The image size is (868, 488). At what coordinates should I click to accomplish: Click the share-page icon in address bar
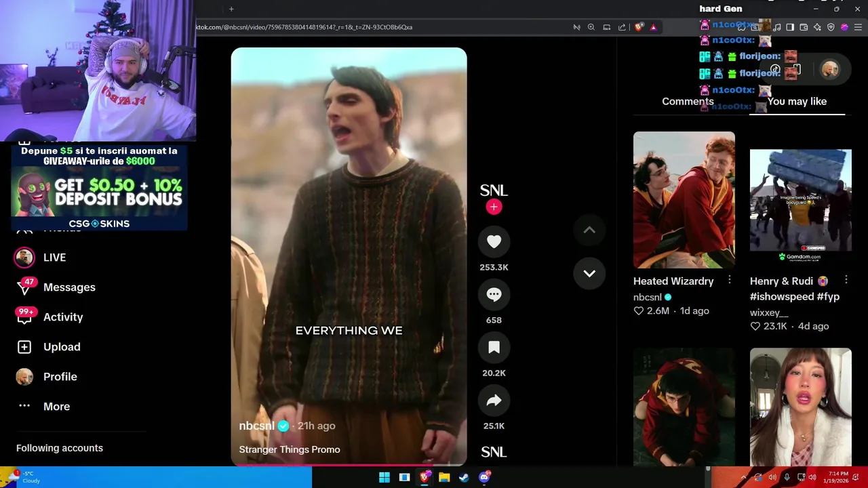pos(622,27)
